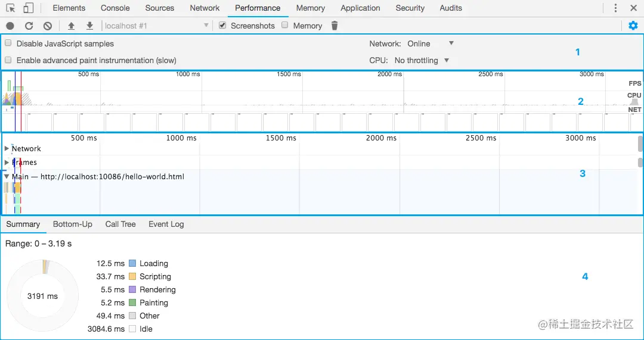Select the Performance tab
Viewport: 644px width, 340px height.
(258, 8)
